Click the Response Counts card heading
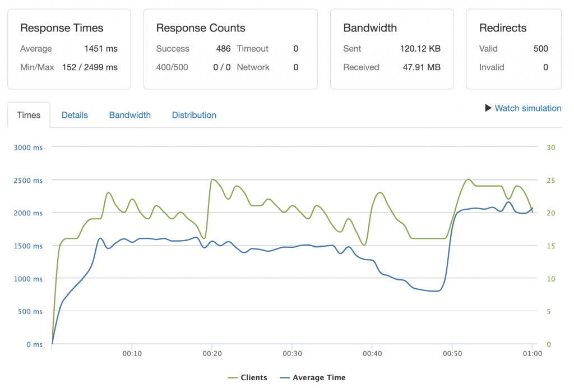The height and width of the screenshot is (392, 574). point(201,28)
